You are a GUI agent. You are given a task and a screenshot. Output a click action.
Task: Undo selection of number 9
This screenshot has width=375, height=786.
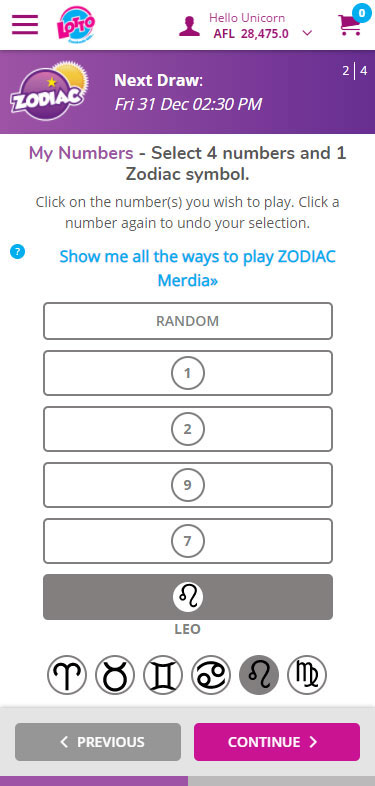pyautogui.click(x=188, y=485)
